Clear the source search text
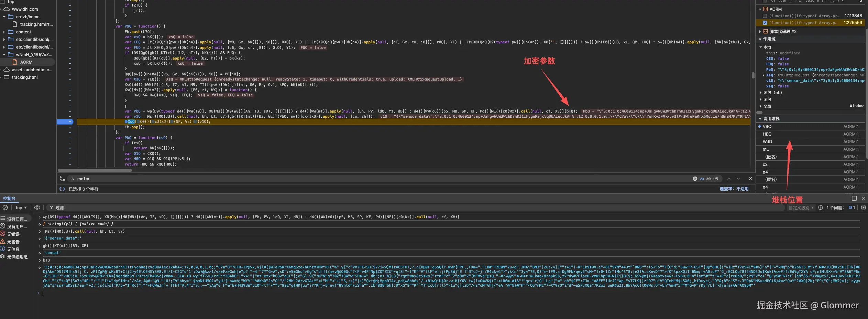Viewport: 868px width, 319px height. pyautogui.click(x=695, y=179)
